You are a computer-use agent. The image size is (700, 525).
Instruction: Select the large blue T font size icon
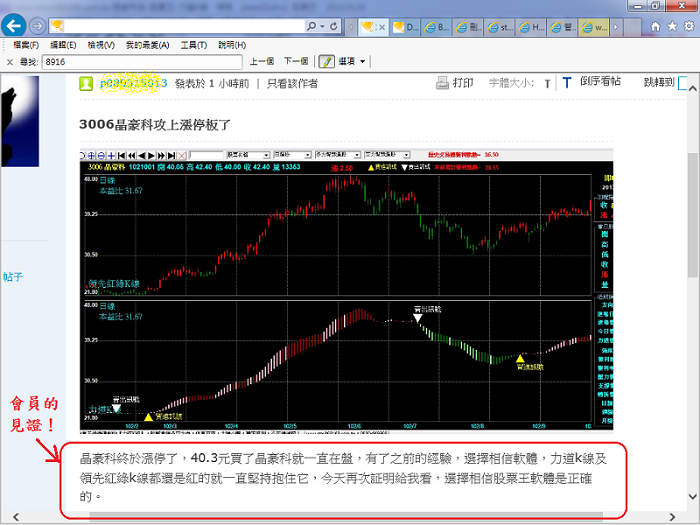567,83
